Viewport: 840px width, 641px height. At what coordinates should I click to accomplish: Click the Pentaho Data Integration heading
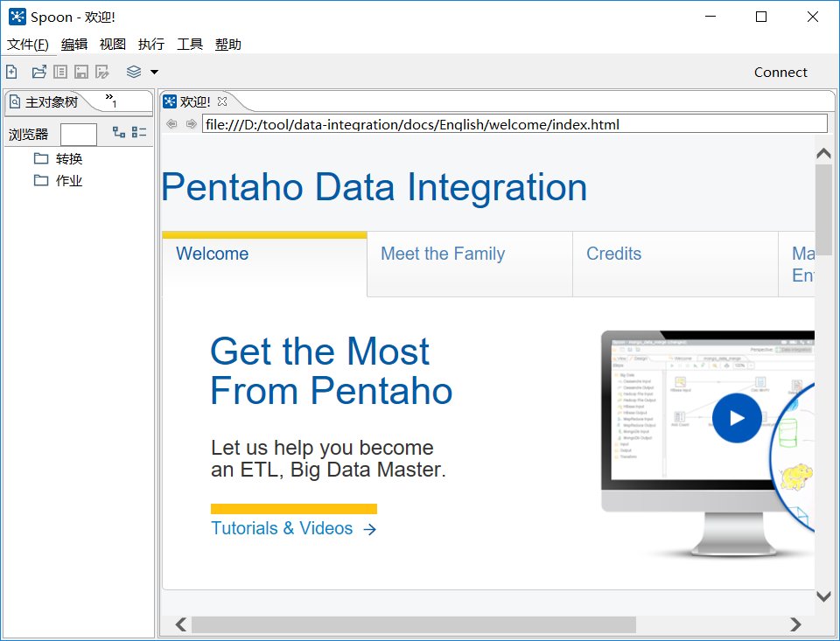(374, 187)
